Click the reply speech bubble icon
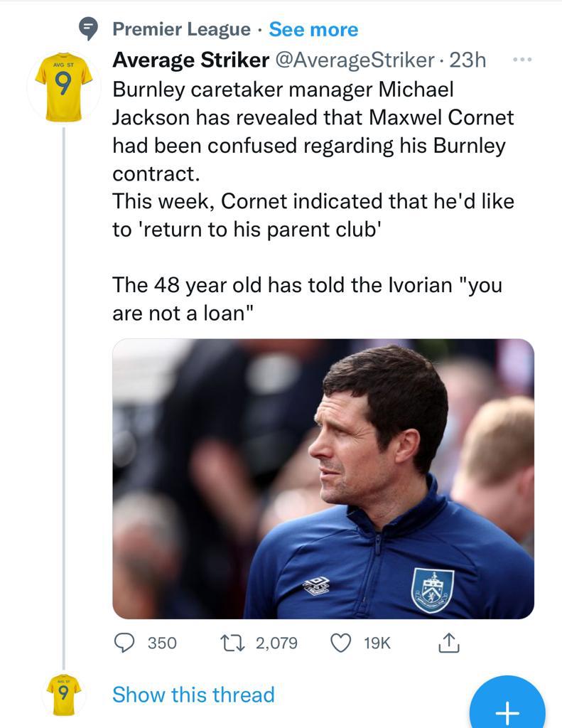562x728 pixels. 125,643
